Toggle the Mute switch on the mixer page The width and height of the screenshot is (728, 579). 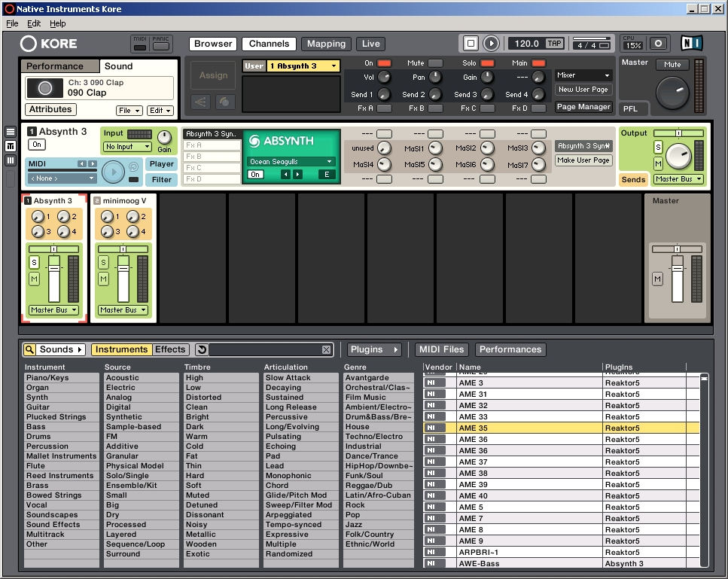pyautogui.click(x=435, y=63)
